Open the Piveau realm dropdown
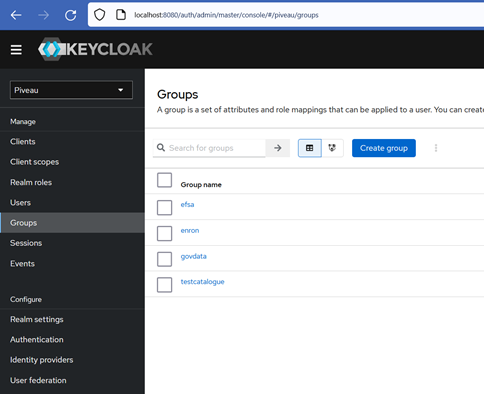 tap(71, 90)
